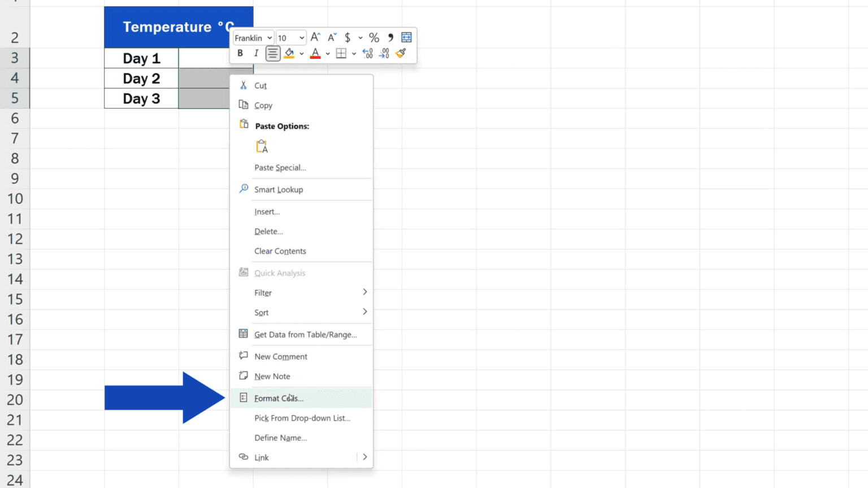The width and height of the screenshot is (868, 488).
Task: Apply italic formatting in the mini toolbar
Action: coord(256,53)
